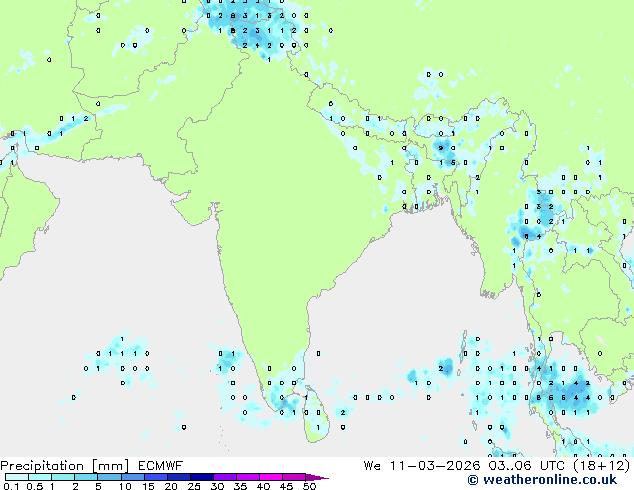Click the 'Precipitation [mm]' title text
Image resolution: width=634 pixels, height=490 pixels.
coord(65,466)
